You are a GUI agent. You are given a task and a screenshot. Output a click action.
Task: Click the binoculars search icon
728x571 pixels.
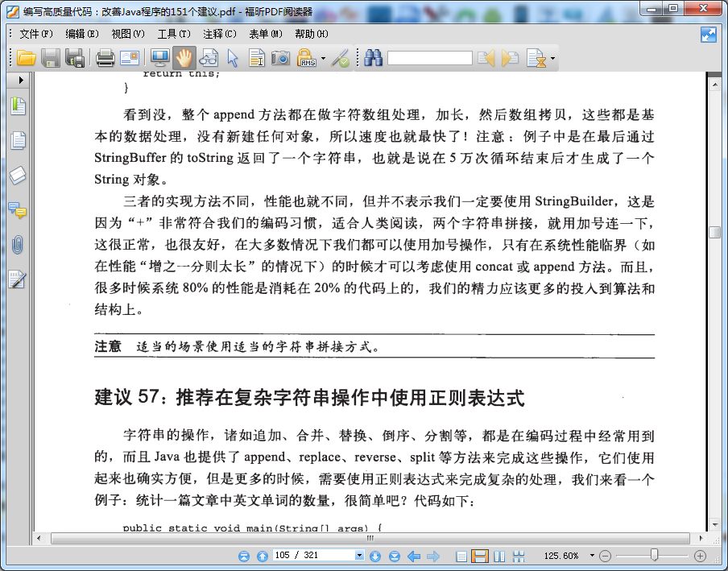pyautogui.click(x=373, y=59)
